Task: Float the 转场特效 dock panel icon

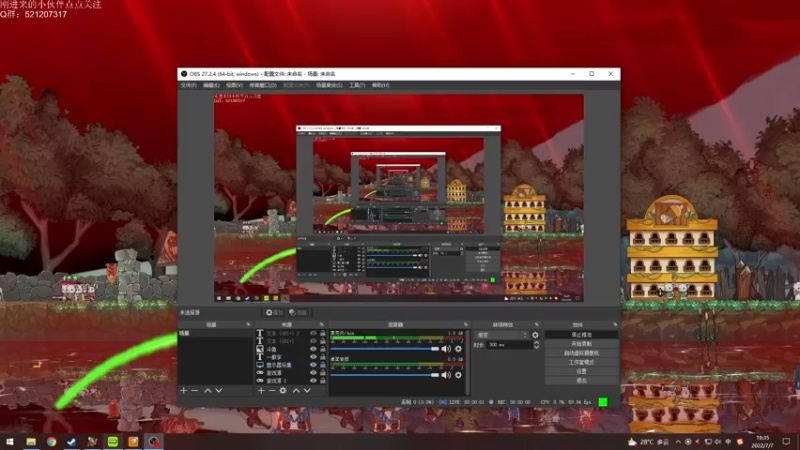Action: click(x=537, y=324)
